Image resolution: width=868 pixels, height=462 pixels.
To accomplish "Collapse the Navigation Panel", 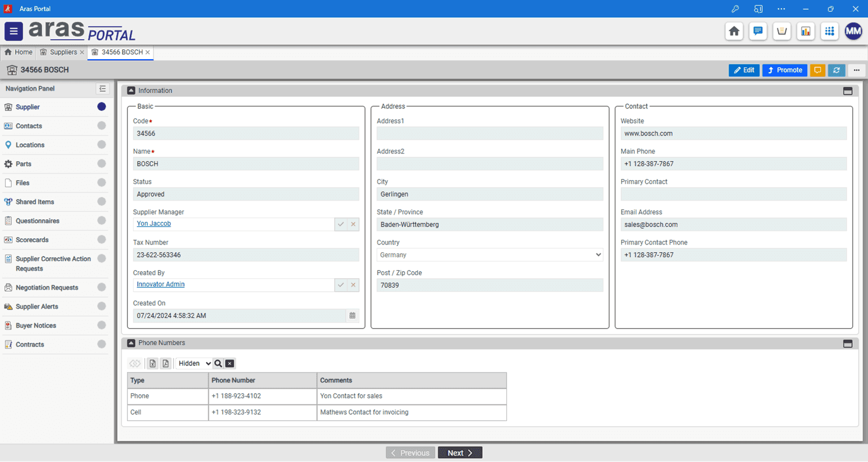I will pyautogui.click(x=103, y=88).
